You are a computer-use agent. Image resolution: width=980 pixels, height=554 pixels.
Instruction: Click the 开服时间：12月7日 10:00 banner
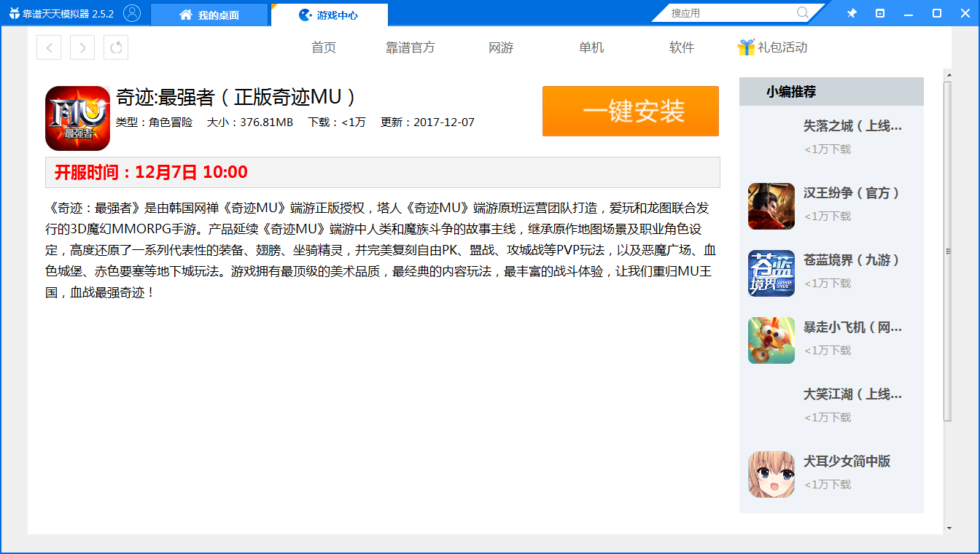(x=383, y=173)
